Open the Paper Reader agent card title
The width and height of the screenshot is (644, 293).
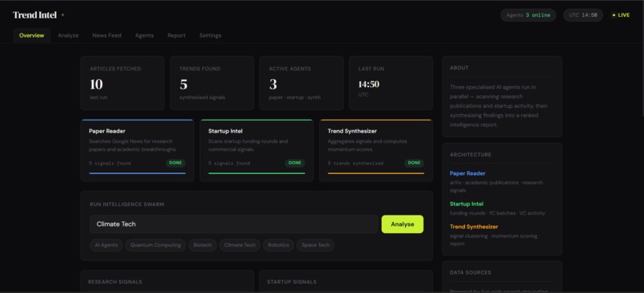[x=107, y=131]
